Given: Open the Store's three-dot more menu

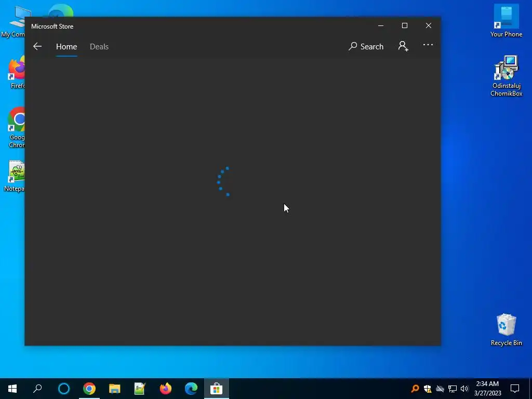Looking at the screenshot, I should pos(428,45).
